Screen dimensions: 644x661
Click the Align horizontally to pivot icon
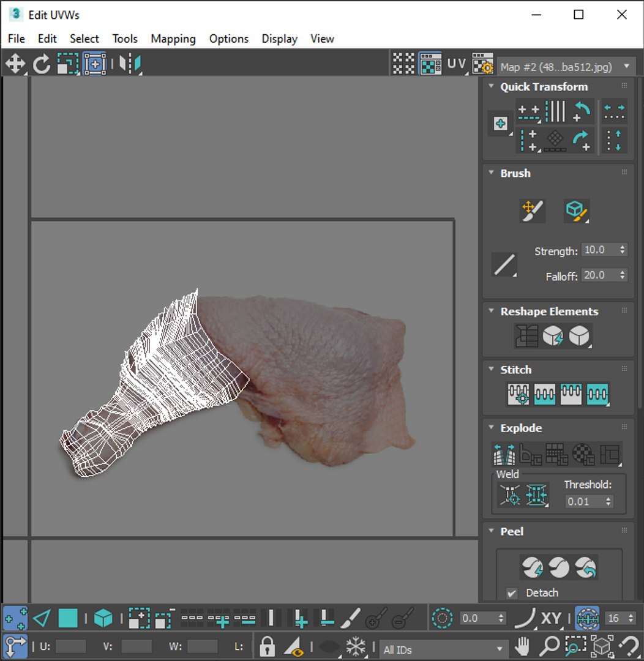(x=529, y=112)
